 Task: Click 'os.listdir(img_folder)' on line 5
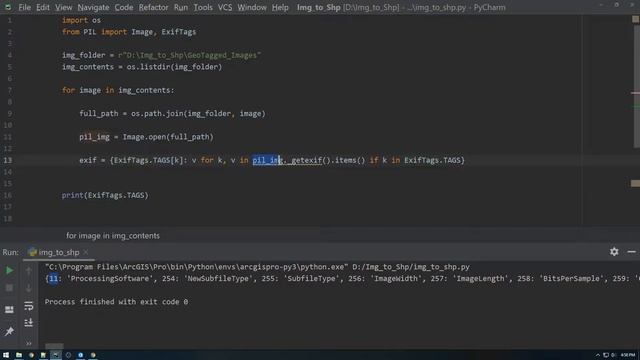[x=174, y=67]
